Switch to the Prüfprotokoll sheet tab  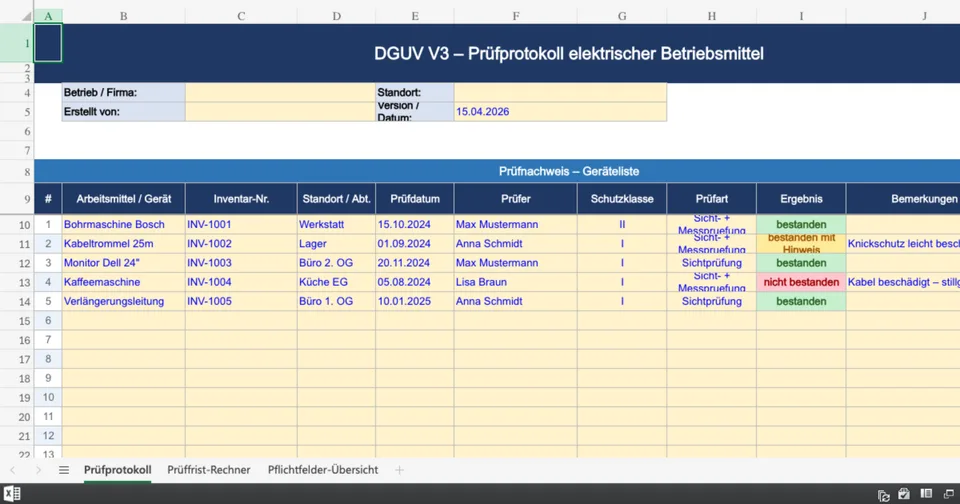pyautogui.click(x=118, y=470)
